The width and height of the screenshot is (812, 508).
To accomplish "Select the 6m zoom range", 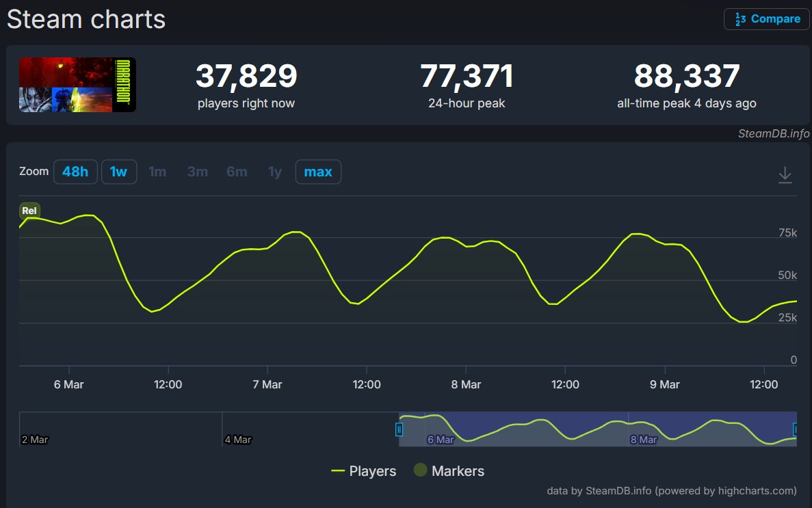I will (x=237, y=172).
